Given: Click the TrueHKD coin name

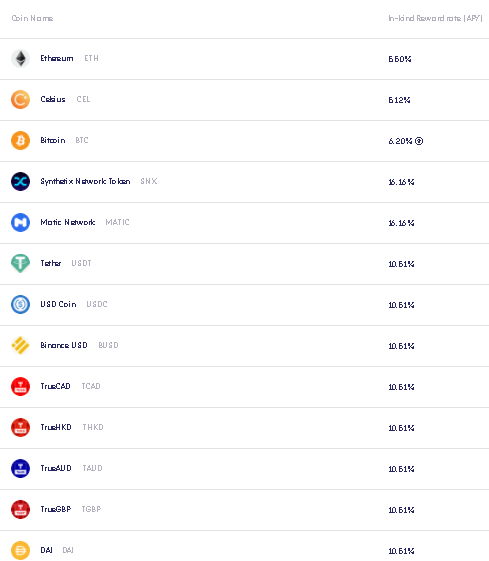Looking at the screenshot, I should (x=56, y=427).
